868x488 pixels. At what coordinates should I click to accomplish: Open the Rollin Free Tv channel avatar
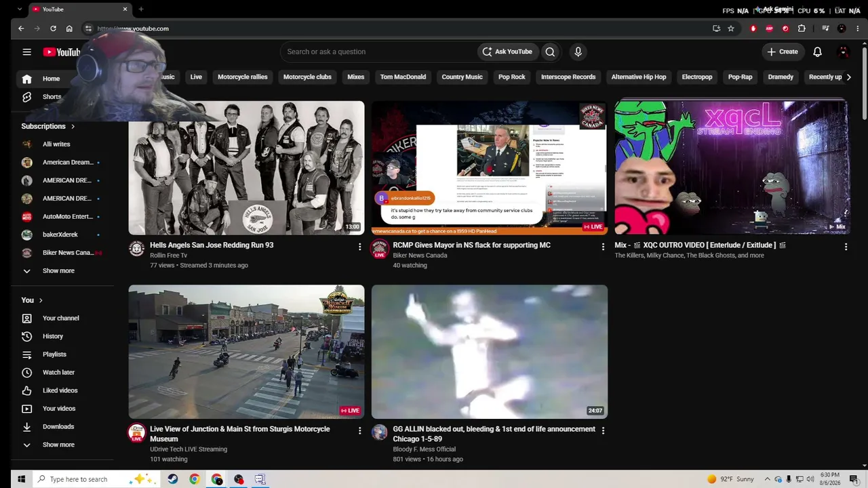coord(137,249)
